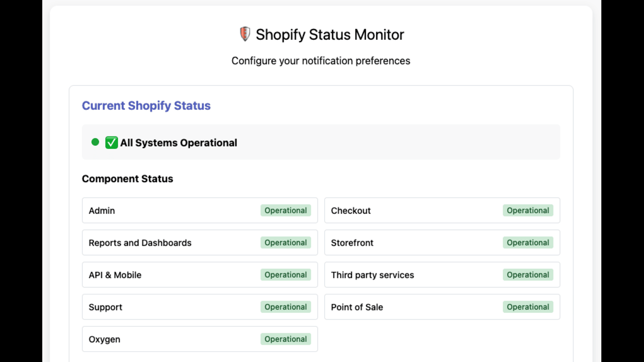This screenshot has height=362, width=644.
Task: Click the Component Status heading
Action: click(x=128, y=179)
